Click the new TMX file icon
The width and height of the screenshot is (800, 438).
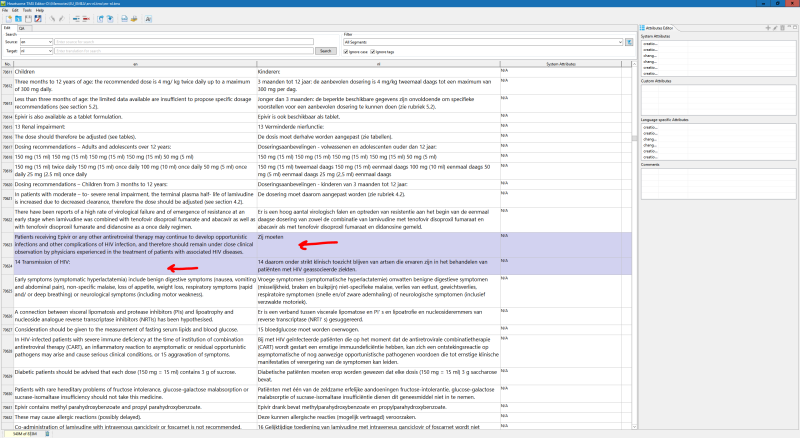(9, 19)
